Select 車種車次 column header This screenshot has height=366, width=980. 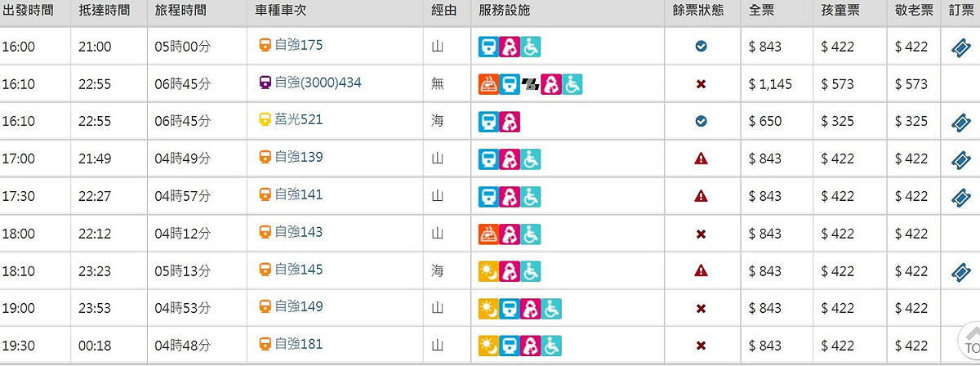(x=283, y=11)
